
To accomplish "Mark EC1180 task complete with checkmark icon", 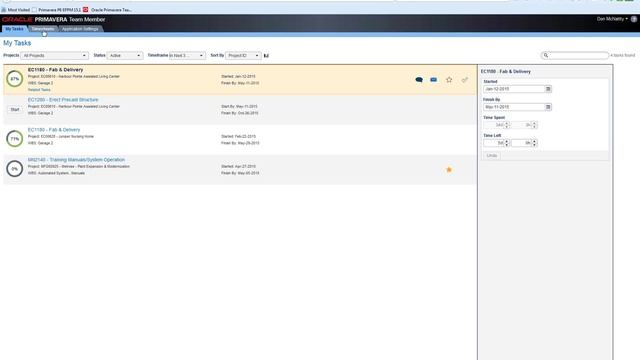I will coord(464,80).
